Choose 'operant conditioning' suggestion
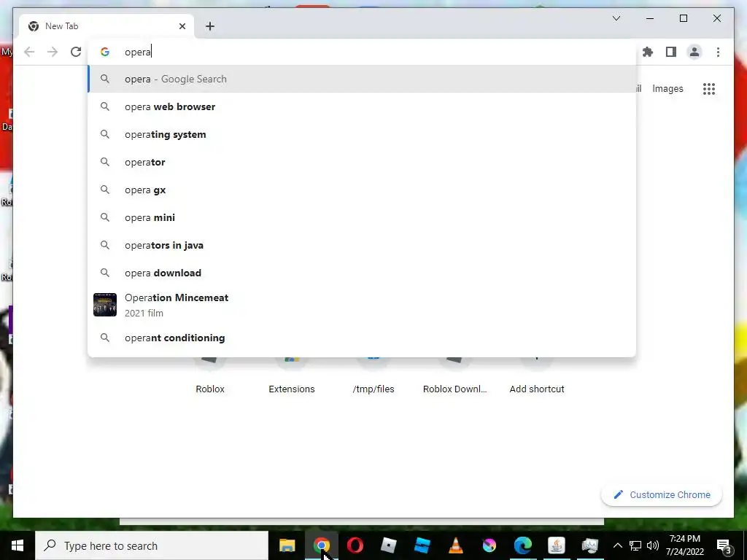This screenshot has width=747, height=560. pos(362,338)
